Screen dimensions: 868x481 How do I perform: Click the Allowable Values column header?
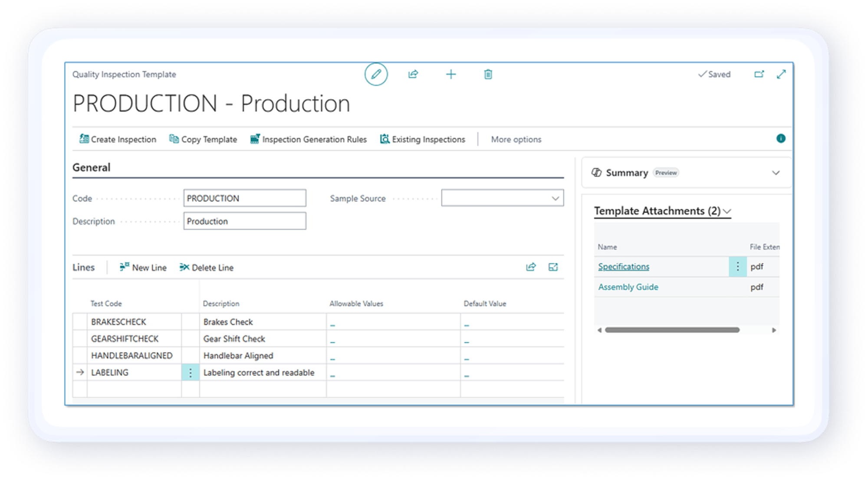point(356,304)
